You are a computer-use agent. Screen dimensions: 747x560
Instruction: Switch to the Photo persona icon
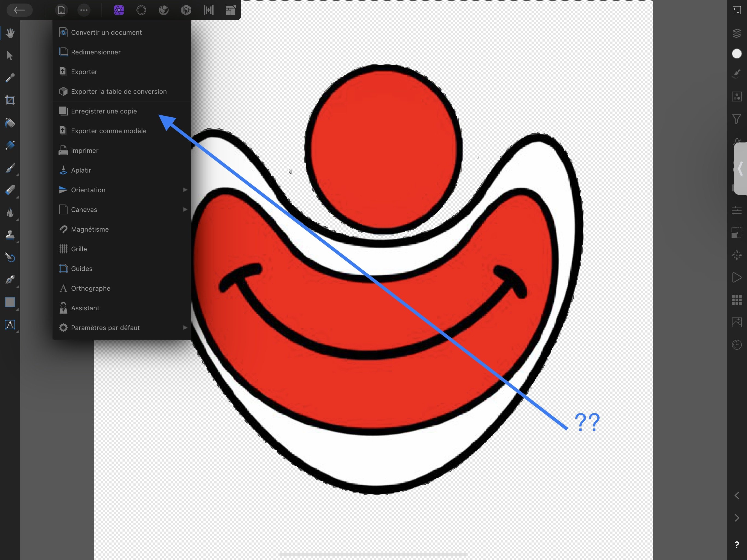pyautogui.click(x=119, y=10)
